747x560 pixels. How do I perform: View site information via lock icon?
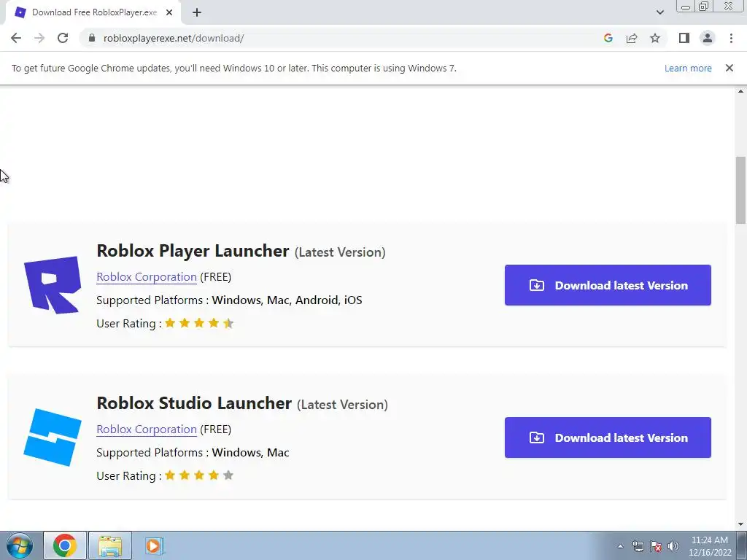[x=92, y=38]
